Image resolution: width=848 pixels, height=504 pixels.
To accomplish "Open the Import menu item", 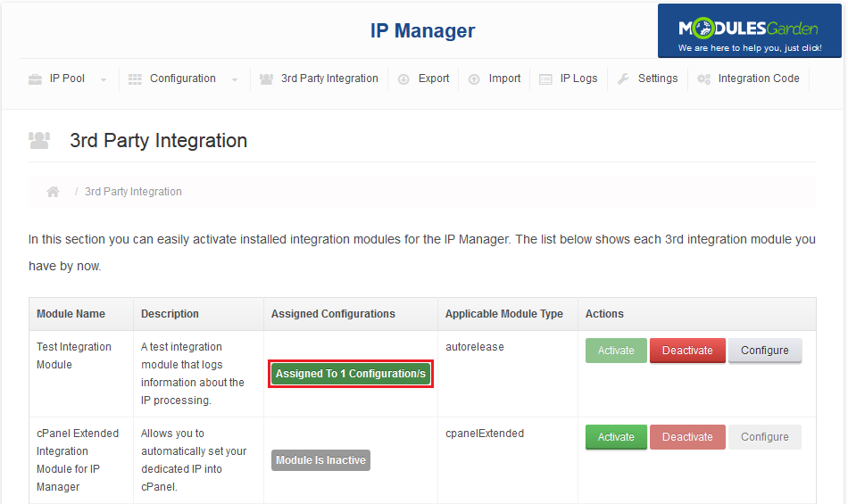I will (504, 78).
